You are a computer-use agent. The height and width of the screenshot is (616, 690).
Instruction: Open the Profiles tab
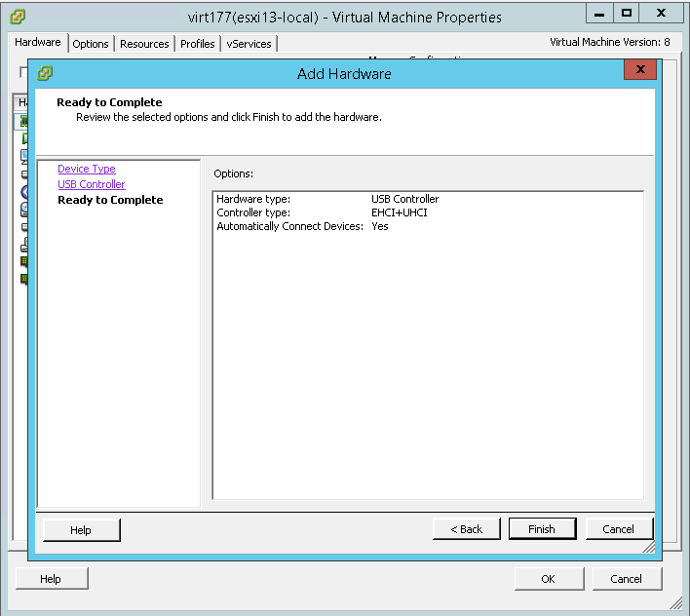(198, 44)
